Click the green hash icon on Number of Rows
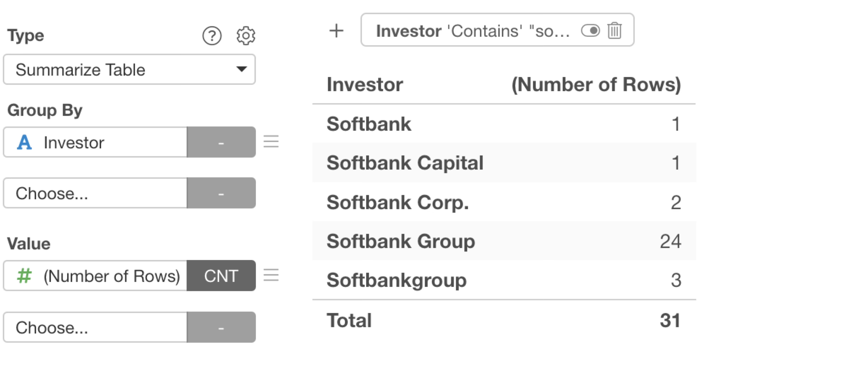 click(x=24, y=276)
